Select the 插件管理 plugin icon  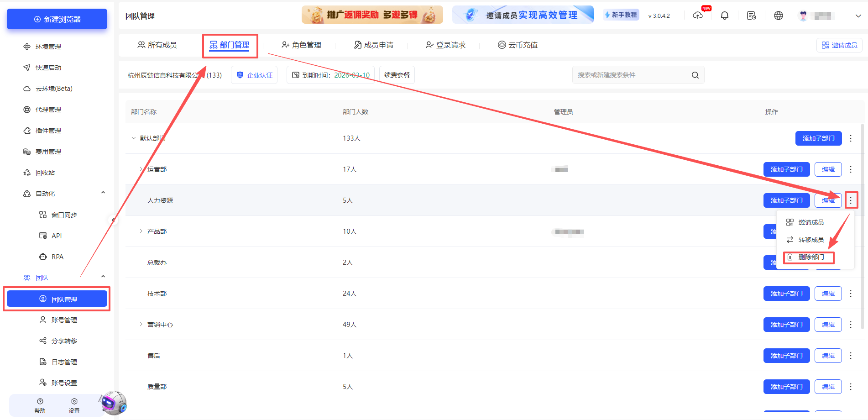(x=47, y=130)
